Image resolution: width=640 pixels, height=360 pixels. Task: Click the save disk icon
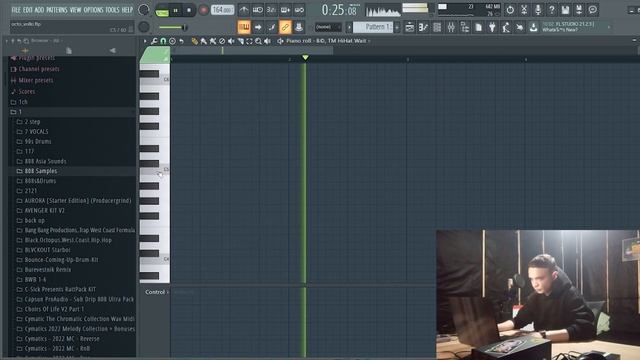565,10
